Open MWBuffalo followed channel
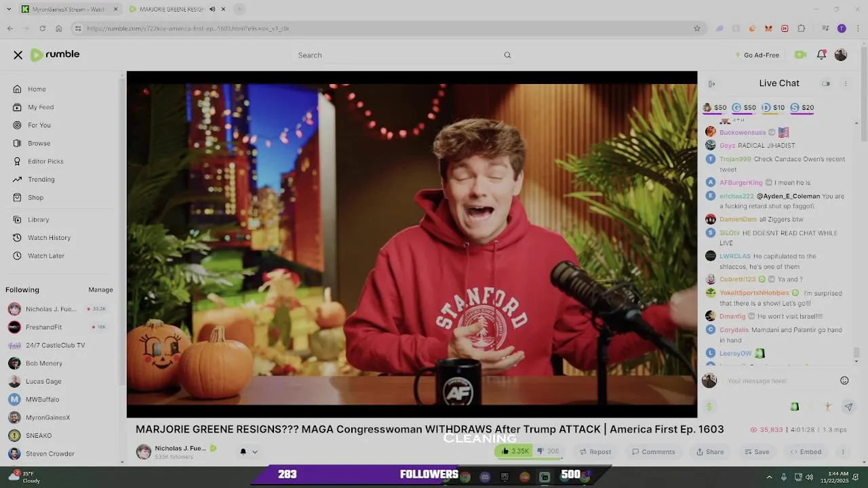 point(42,399)
